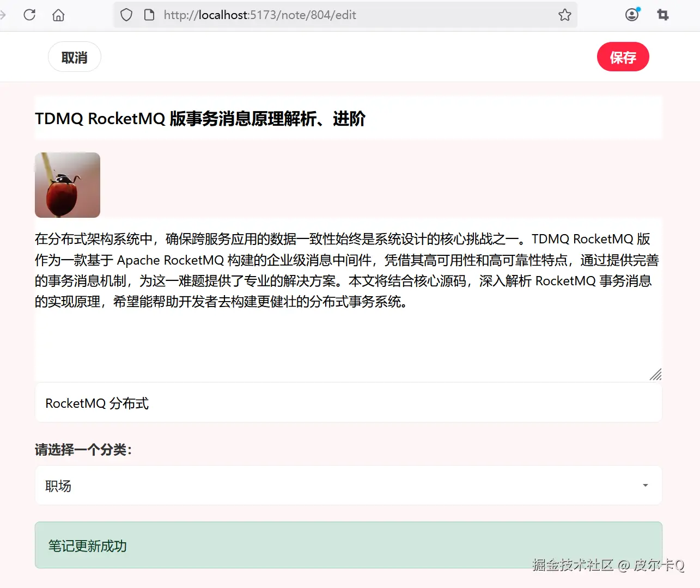Click inside the note content textarea
The width and height of the screenshot is (700, 588).
click(349, 299)
